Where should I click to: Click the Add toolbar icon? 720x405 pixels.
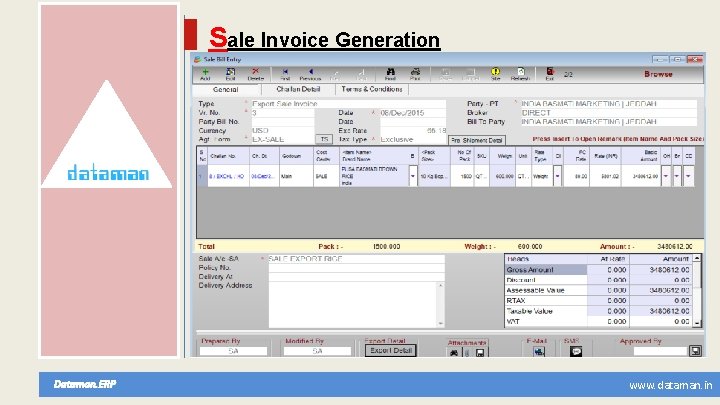pyautogui.click(x=205, y=73)
